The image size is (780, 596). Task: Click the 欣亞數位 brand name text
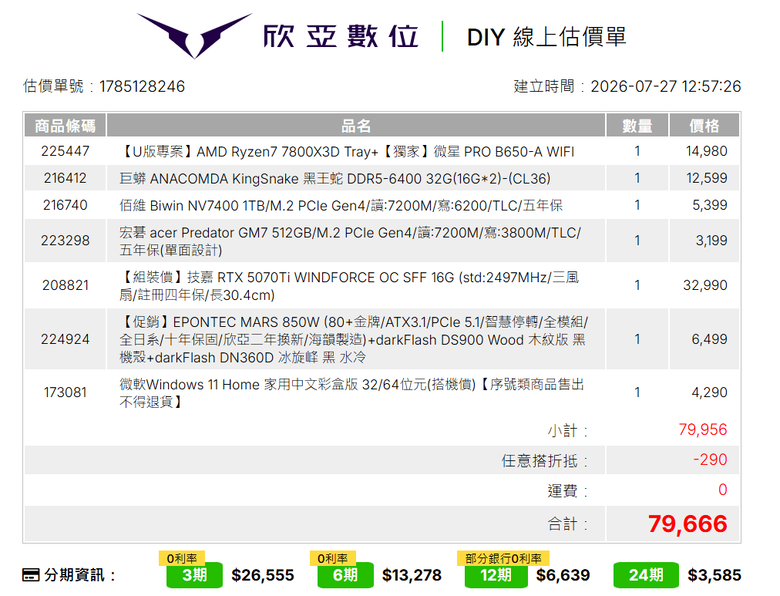tap(341, 36)
